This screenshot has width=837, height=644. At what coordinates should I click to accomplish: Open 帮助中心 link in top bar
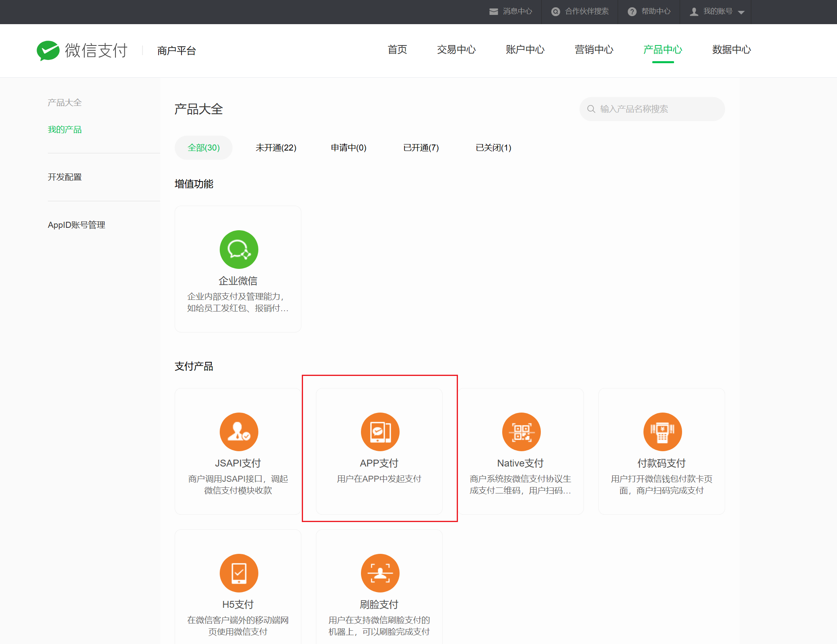[656, 11]
